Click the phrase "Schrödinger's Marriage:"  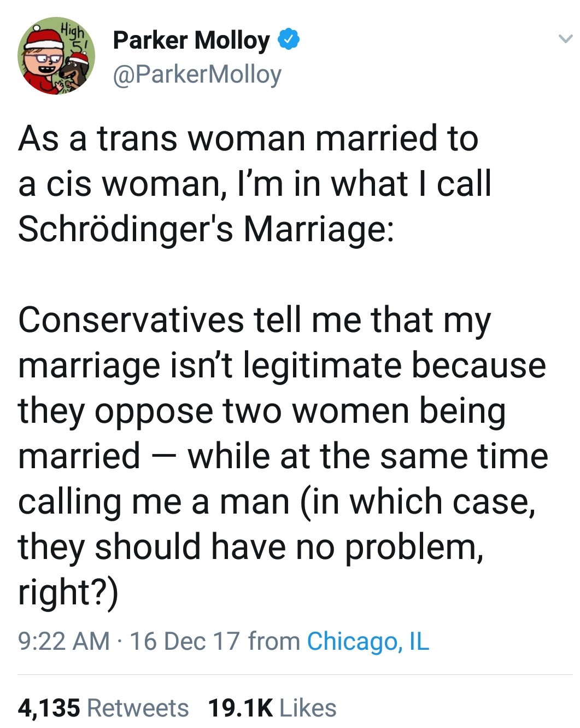click(206, 229)
